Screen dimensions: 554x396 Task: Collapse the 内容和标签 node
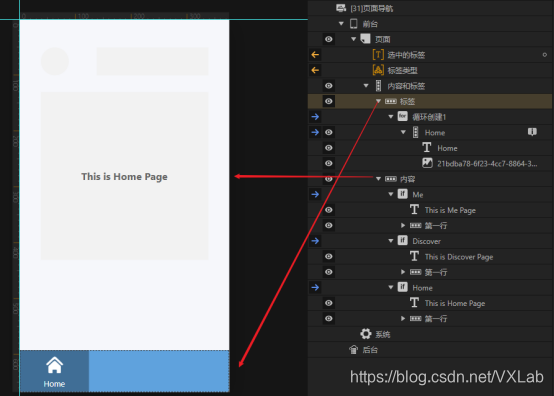[366, 86]
